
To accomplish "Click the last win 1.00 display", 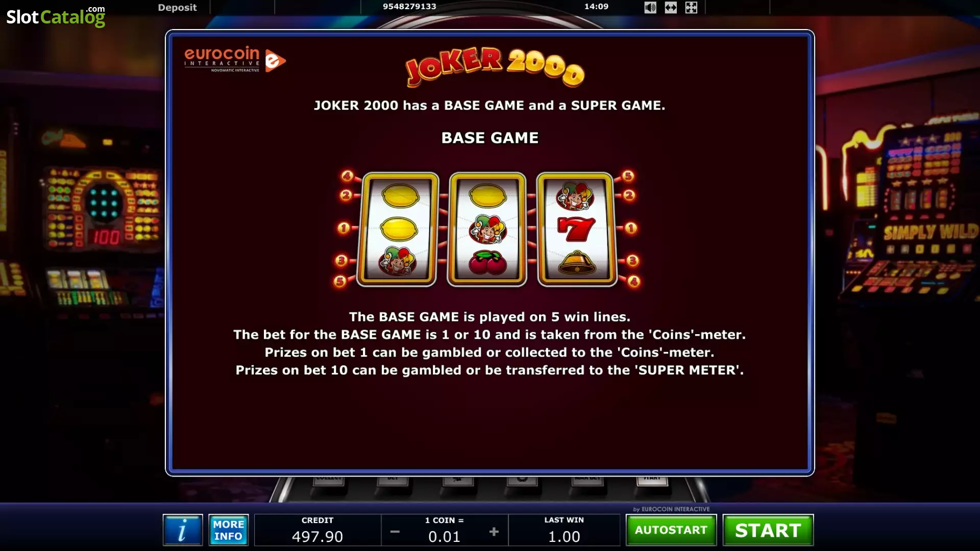I will (x=564, y=536).
